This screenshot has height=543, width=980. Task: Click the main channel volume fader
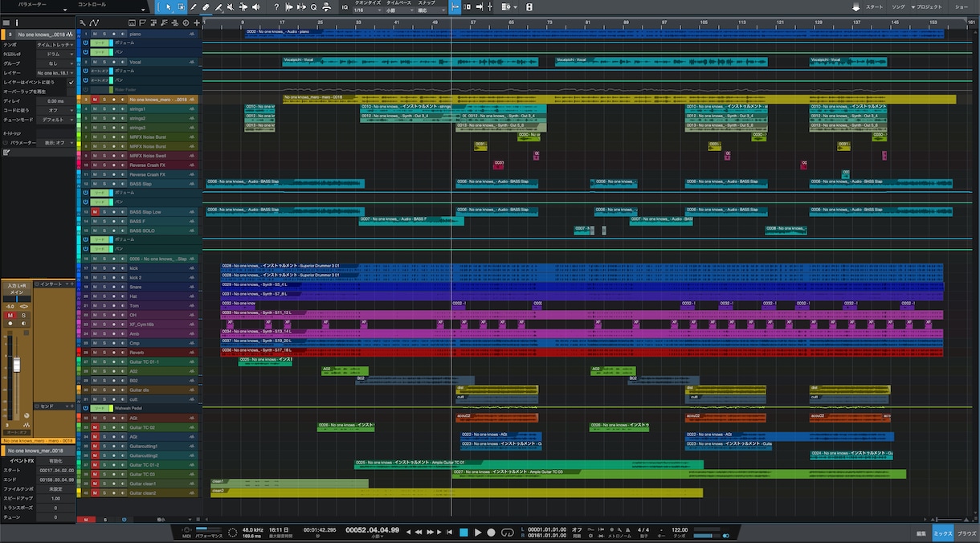coord(14,365)
